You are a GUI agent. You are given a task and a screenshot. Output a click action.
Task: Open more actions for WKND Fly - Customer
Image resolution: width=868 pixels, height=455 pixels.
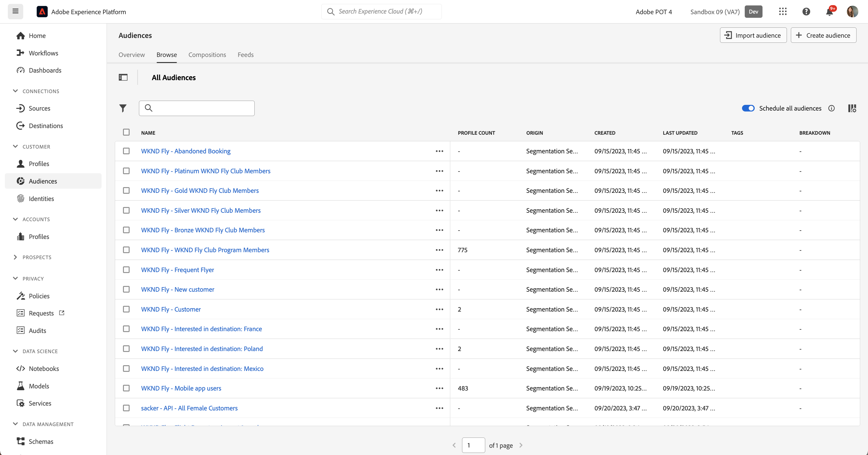pyautogui.click(x=439, y=309)
